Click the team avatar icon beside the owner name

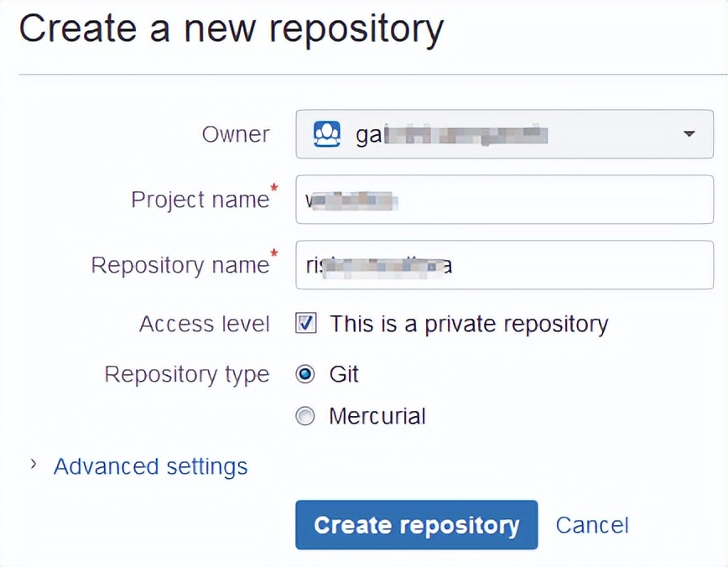tap(327, 133)
